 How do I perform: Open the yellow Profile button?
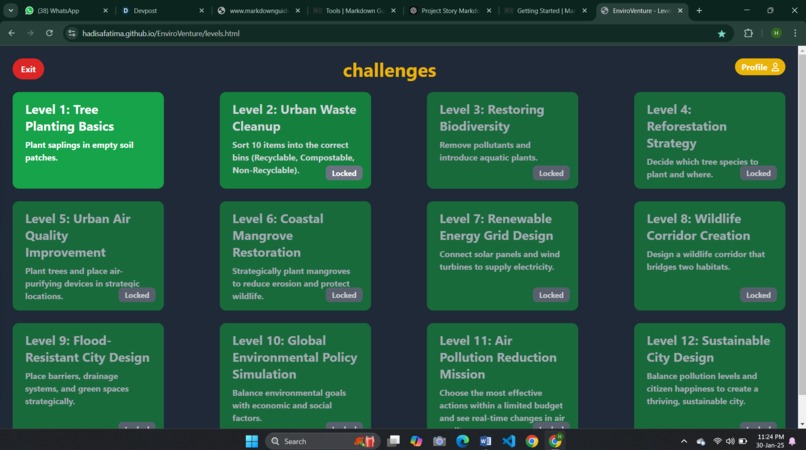tap(760, 67)
